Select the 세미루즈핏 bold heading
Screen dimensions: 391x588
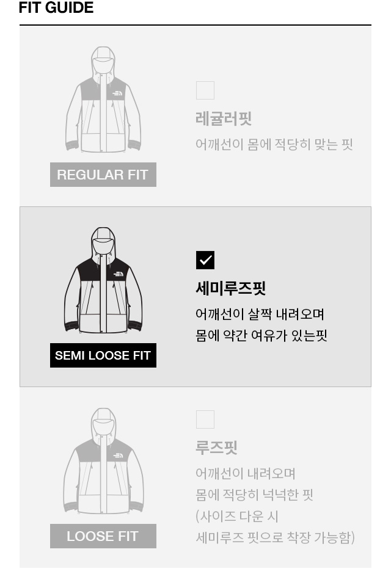point(231,288)
